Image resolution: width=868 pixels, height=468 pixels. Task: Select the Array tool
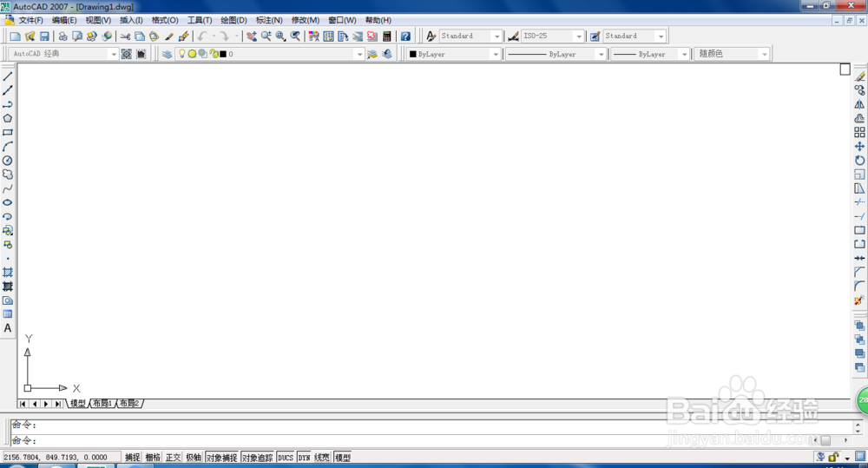pyautogui.click(x=859, y=132)
